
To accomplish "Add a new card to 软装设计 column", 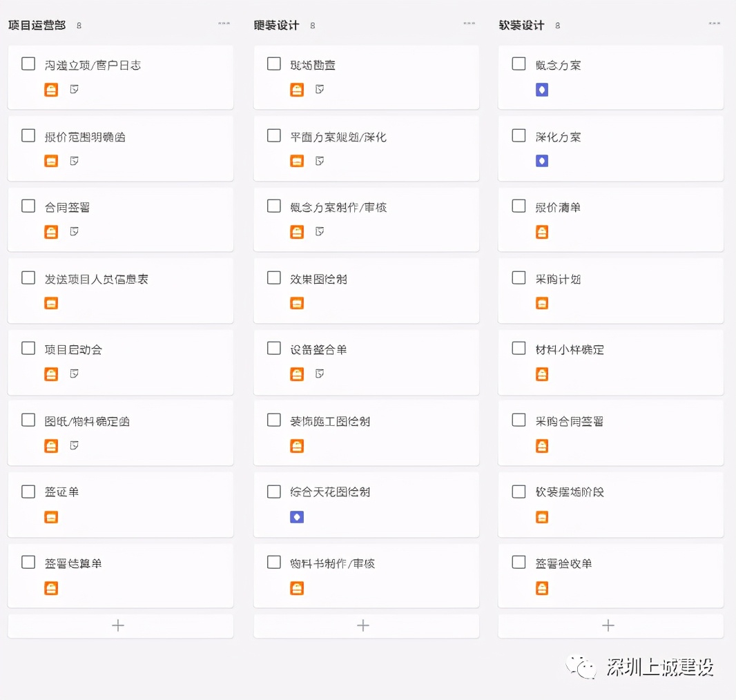I will click(x=608, y=625).
